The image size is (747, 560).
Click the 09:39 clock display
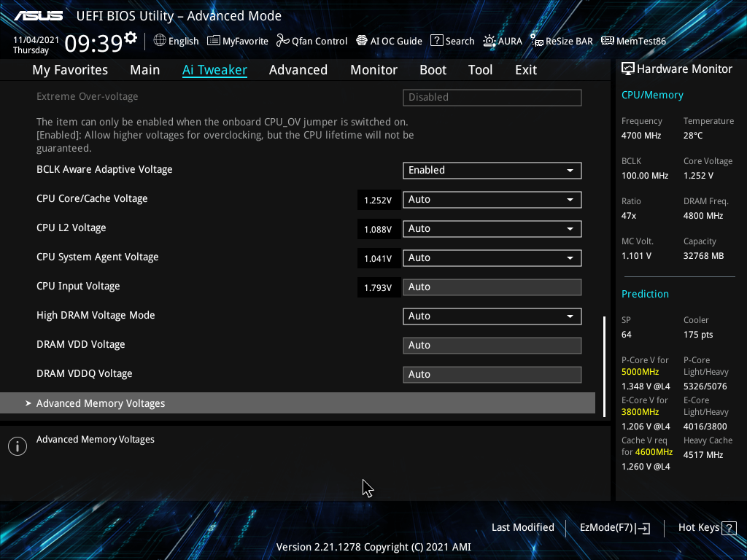pyautogui.click(x=94, y=43)
